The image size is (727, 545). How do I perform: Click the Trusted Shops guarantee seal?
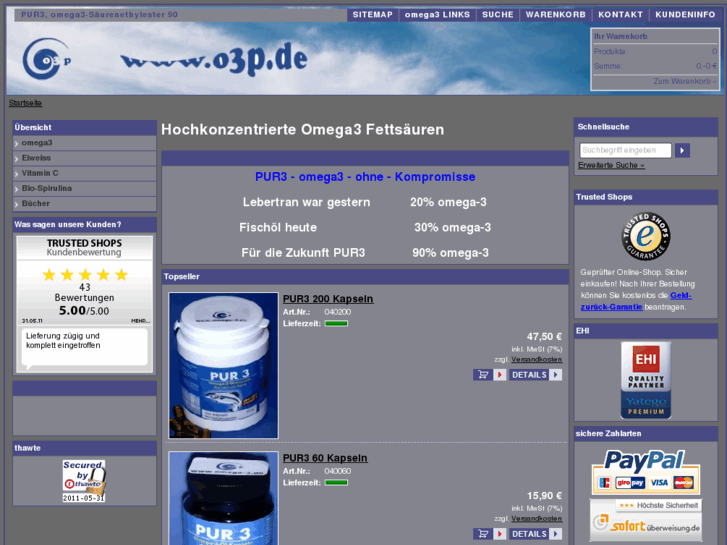click(645, 236)
